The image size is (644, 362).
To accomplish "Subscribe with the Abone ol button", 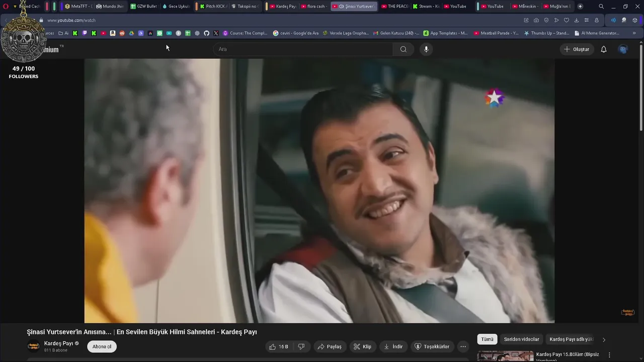I will [x=102, y=346].
